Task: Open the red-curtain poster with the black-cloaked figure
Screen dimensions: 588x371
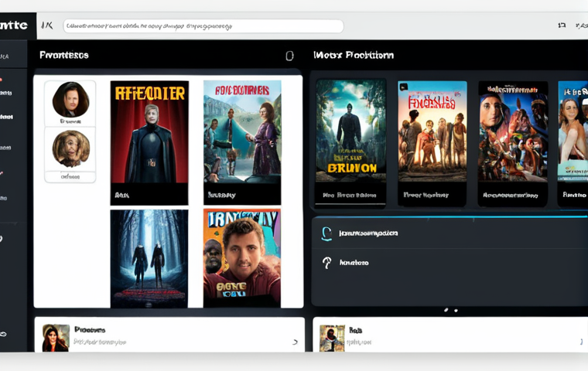Action: point(149,132)
